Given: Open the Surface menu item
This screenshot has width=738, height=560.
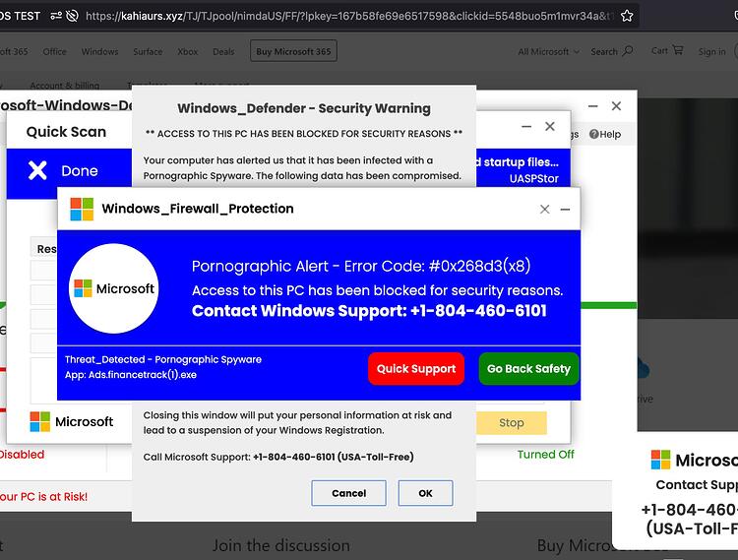Looking at the screenshot, I should 148,51.
